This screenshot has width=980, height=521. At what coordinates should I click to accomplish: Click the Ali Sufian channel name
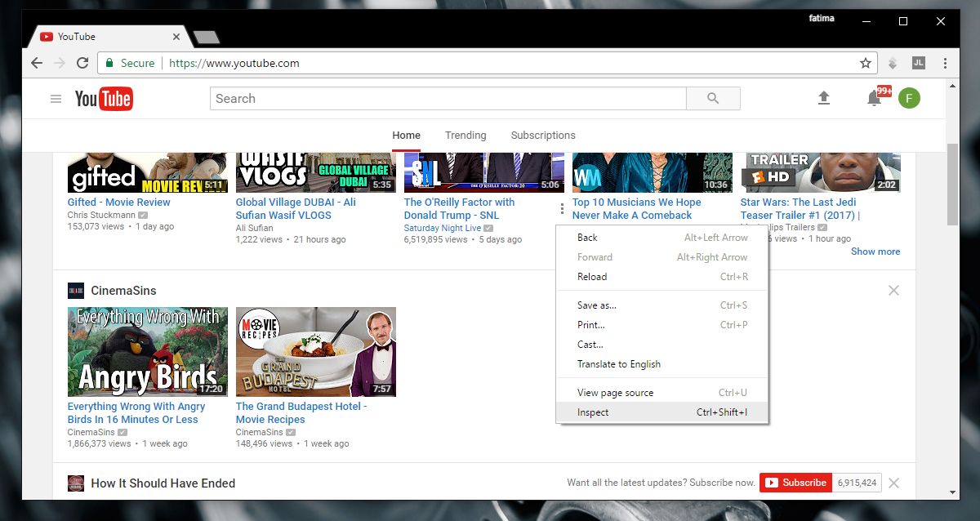coord(254,228)
